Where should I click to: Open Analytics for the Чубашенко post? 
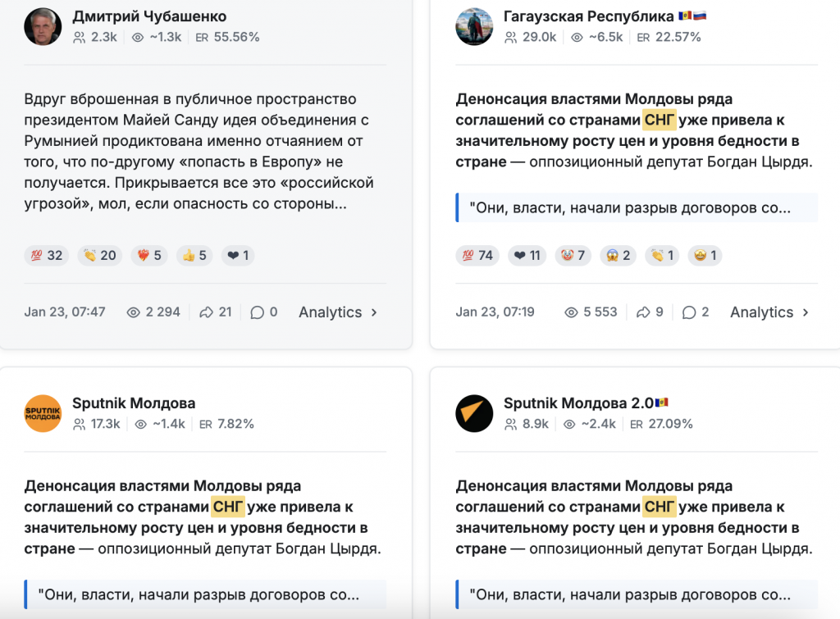tap(338, 312)
